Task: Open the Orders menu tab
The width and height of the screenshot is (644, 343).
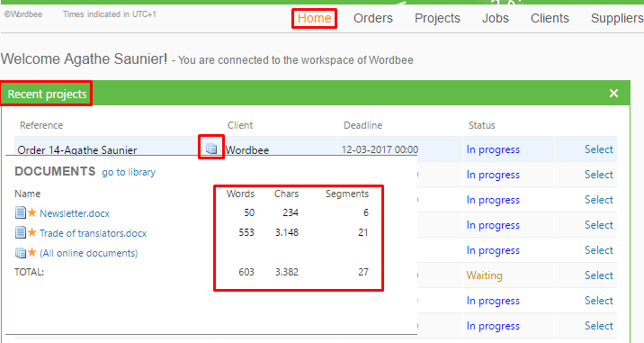Action: point(373,18)
